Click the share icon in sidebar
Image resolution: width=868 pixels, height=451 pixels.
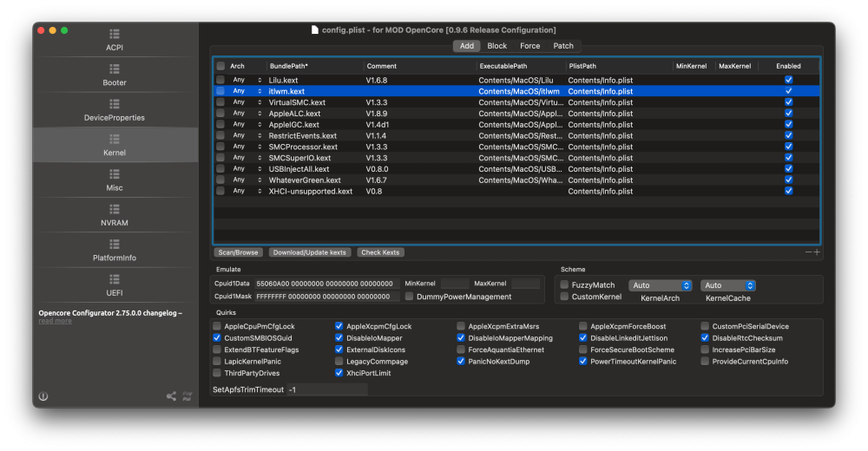click(x=172, y=396)
